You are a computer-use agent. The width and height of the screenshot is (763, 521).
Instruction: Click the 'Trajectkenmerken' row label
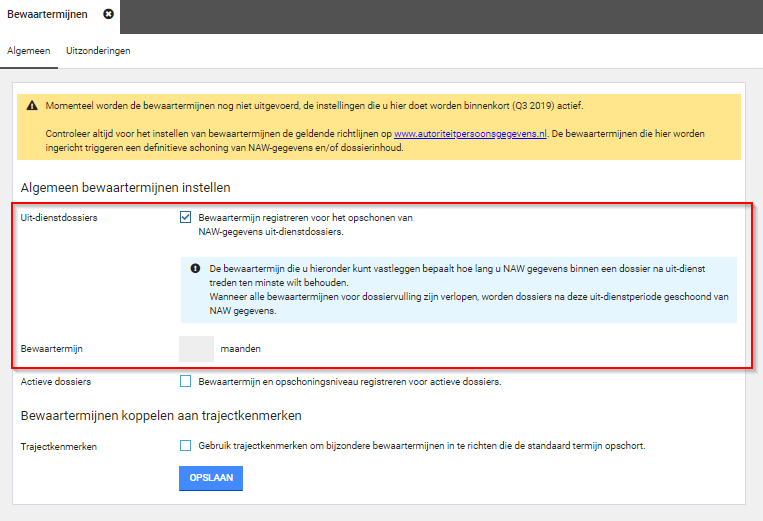[x=58, y=447]
